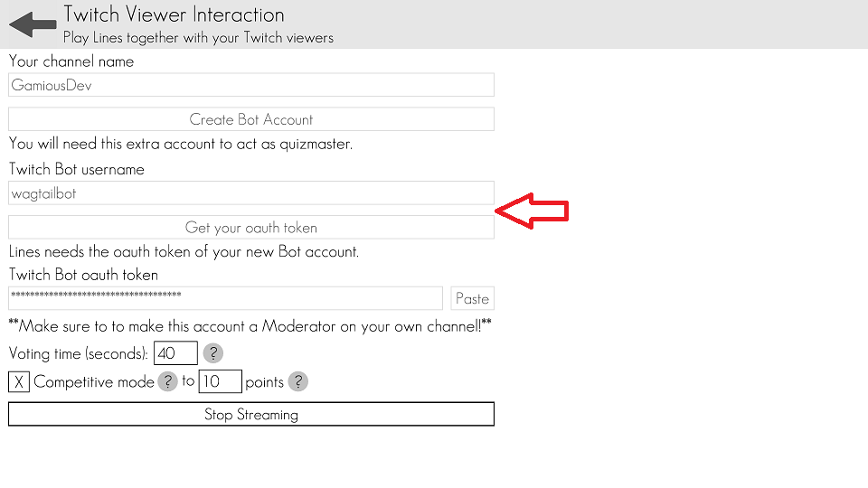Click Get your oauth token button
This screenshot has width=868, height=488.
(x=251, y=228)
